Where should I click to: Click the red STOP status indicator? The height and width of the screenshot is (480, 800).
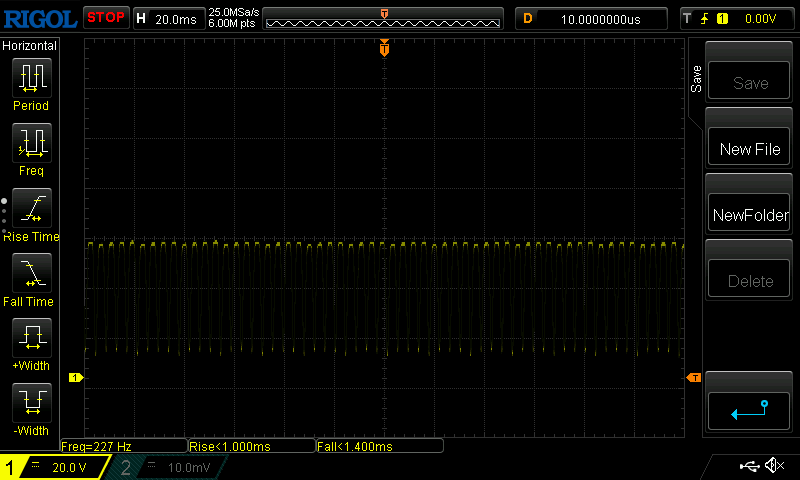pos(106,18)
